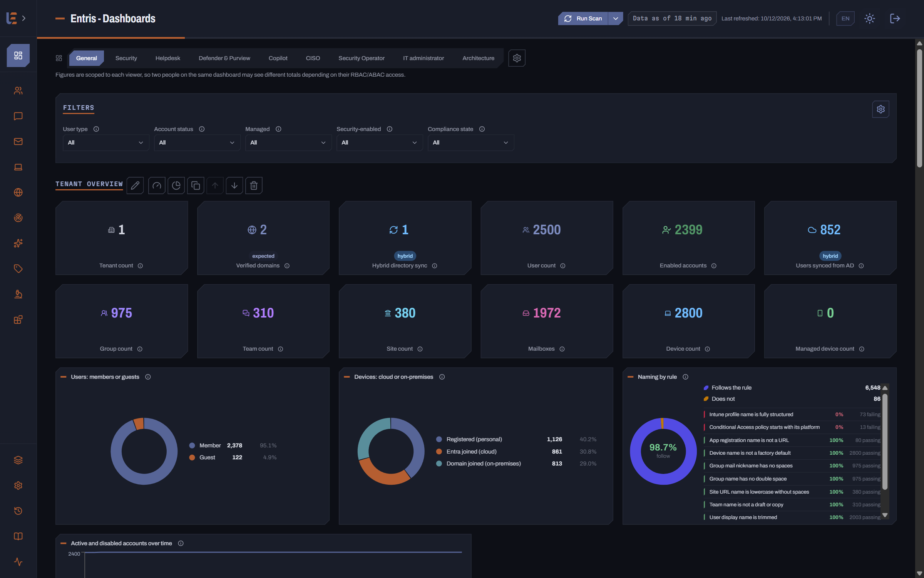Viewport: 924px width, 578px height.
Task: Click the pie chart icon in Tenant Overview toolbar
Action: pos(176,186)
